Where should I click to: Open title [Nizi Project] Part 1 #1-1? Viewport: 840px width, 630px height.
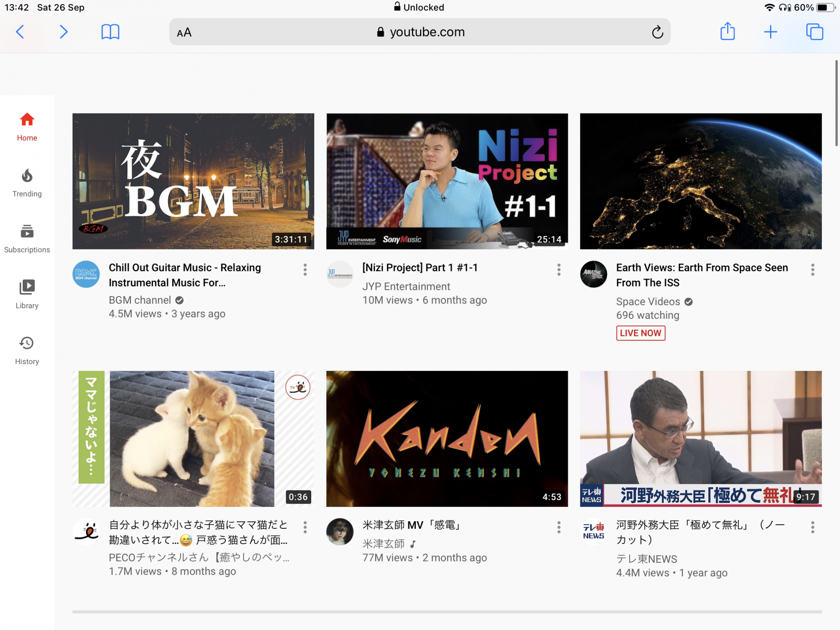click(420, 268)
